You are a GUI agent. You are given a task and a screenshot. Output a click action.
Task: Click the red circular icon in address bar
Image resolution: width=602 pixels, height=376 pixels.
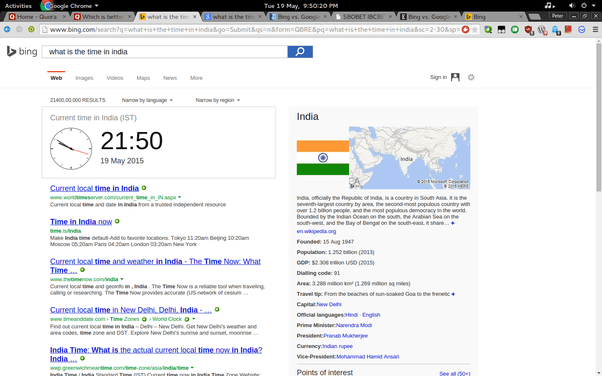point(465,30)
